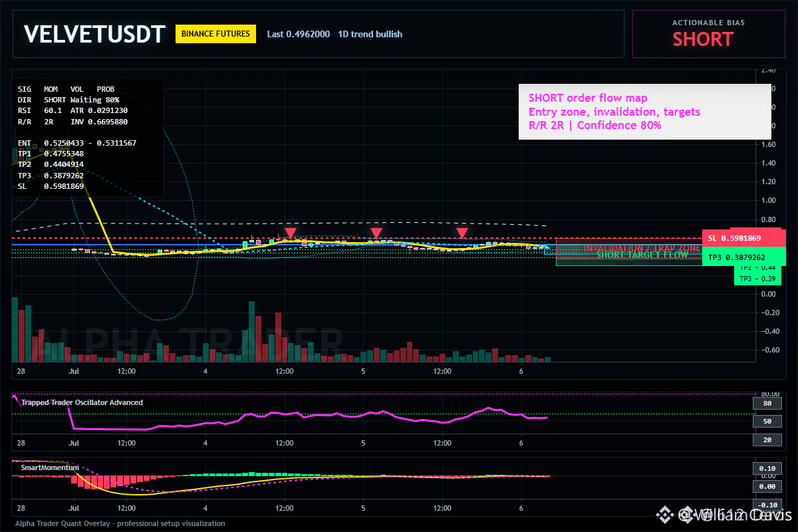Click the INVALIDATION / TRAP ZONE label
The width and height of the screenshot is (798, 532).
coord(642,248)
